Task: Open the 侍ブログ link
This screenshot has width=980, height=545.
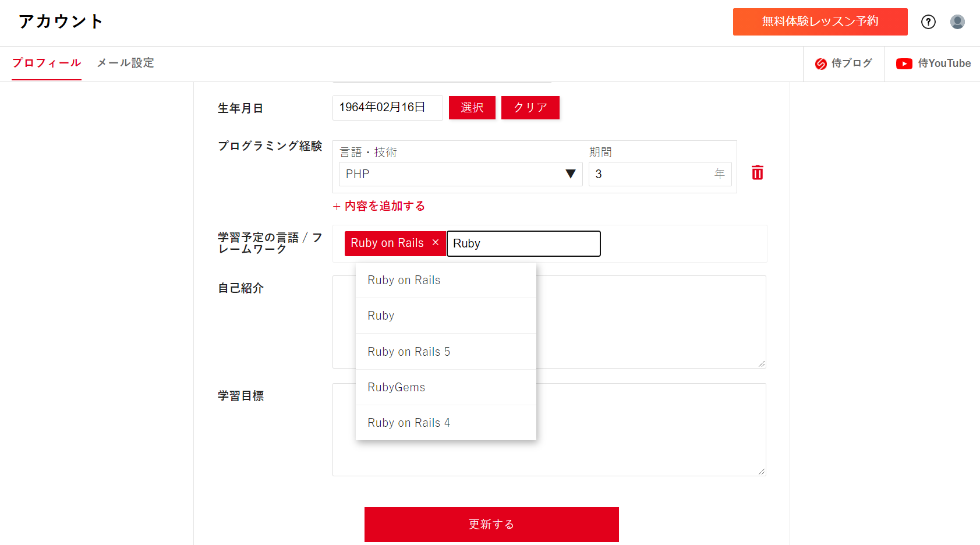Action: (x=844, y=63)
